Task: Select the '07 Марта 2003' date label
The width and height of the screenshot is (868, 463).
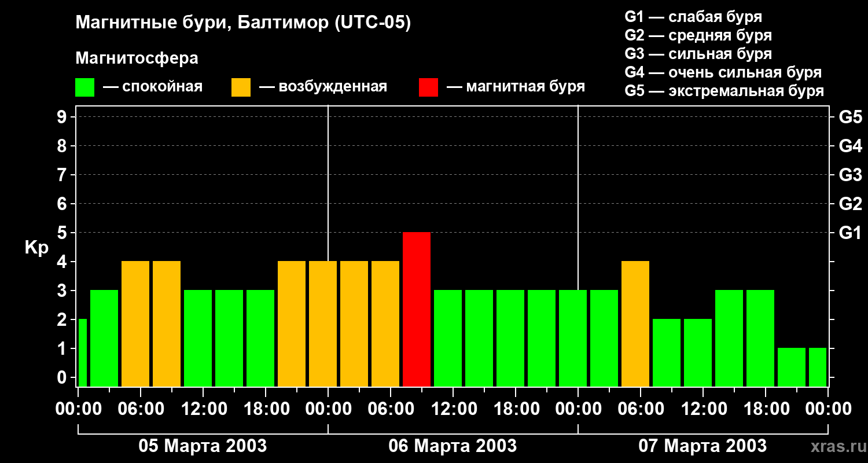Action: (703, 446)
